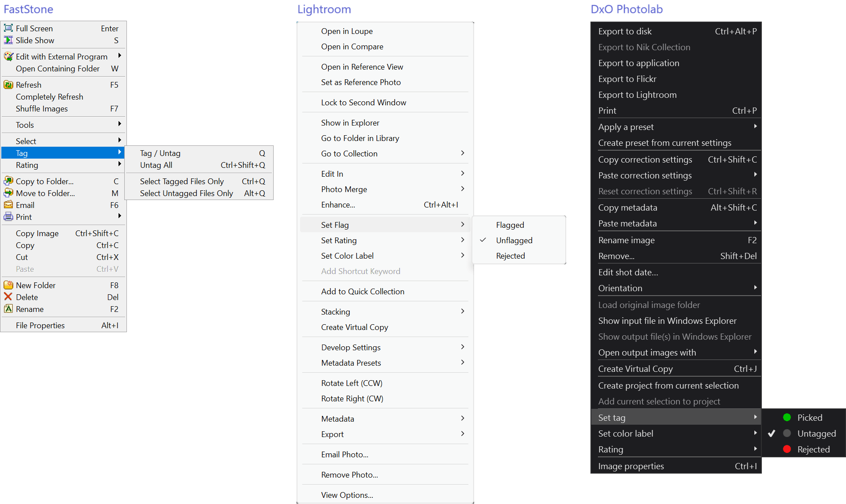Click the green Picked tag dot
846x504 pixels.
click(x=787, y=417)
